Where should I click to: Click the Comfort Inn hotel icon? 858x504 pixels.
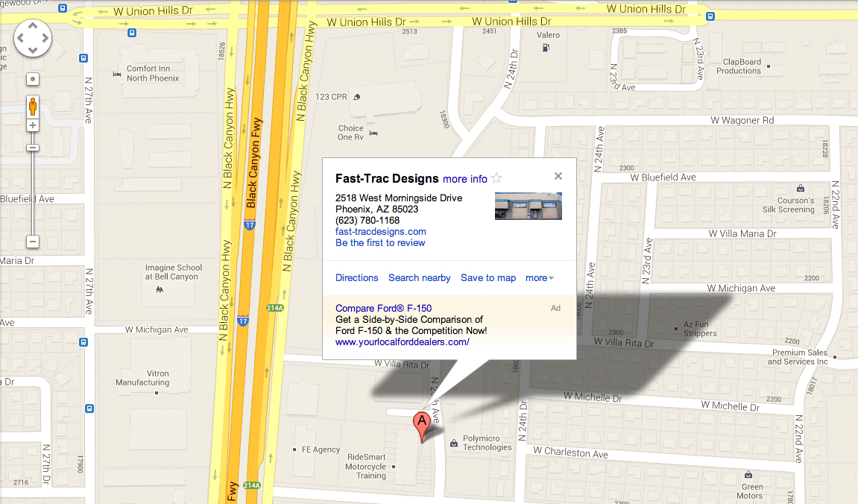tap(116, 74)
